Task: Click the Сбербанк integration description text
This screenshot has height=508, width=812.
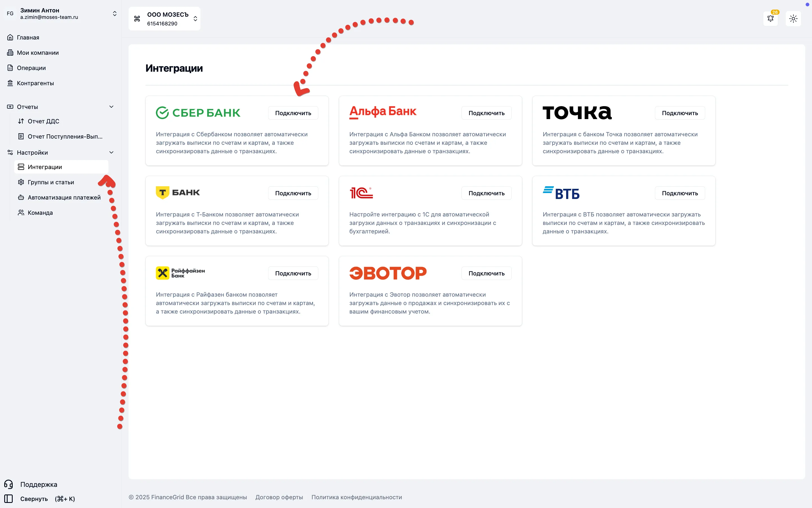Action: point(231,143)
